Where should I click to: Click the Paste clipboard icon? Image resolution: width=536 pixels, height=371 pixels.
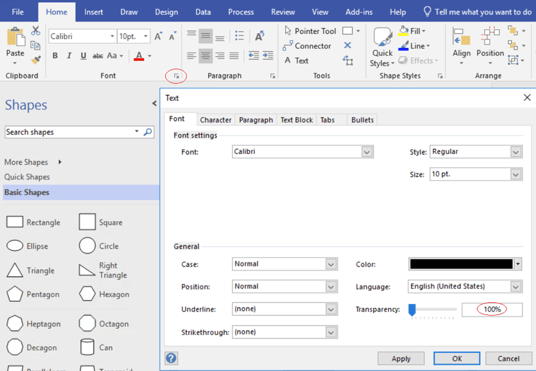coord(15,37)
